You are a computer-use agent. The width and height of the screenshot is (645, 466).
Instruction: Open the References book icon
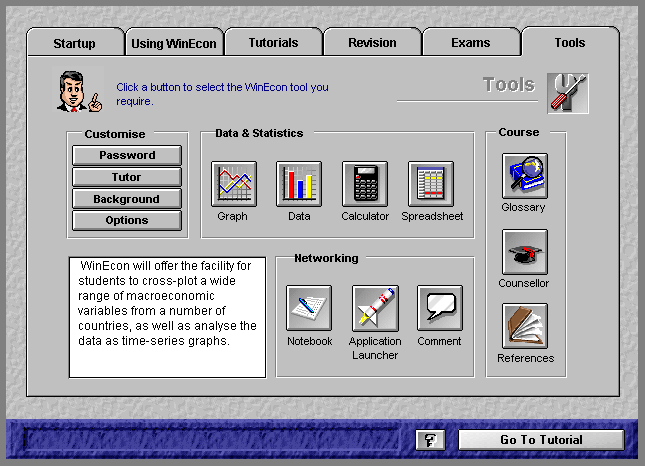pos(525,326)
